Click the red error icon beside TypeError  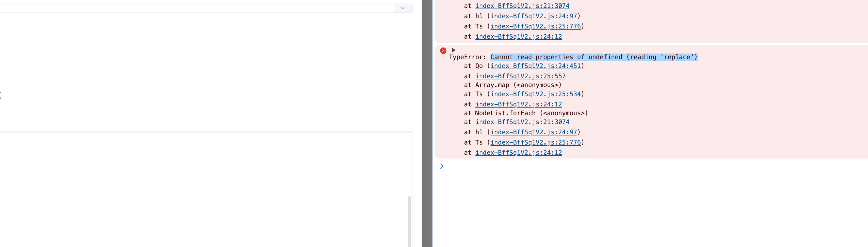click(x=443, y=51)
